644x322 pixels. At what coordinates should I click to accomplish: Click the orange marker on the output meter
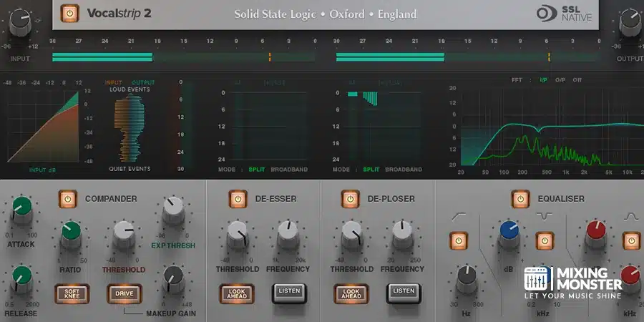click(549, 57)
